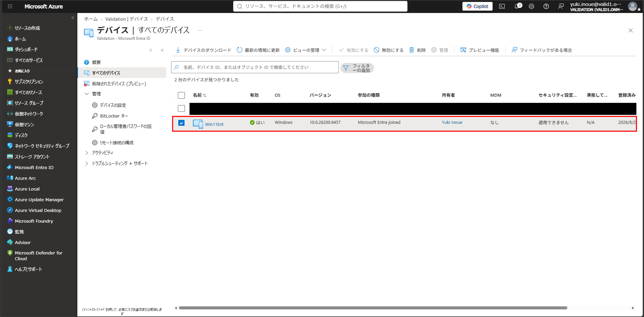The width and height of the screenshot is (644, 317).
Task: Open the Azure portal apps grid menu
Action: point(10,6)
